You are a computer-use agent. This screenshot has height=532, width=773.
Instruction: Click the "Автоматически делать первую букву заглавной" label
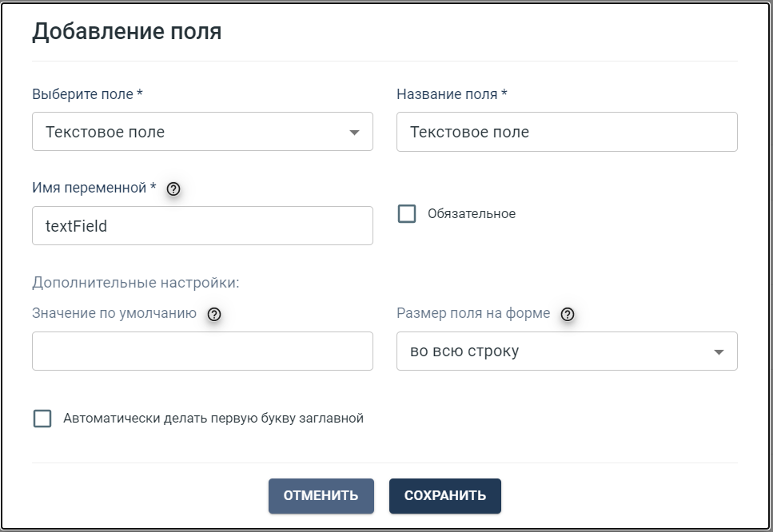(x=213, y=419)
